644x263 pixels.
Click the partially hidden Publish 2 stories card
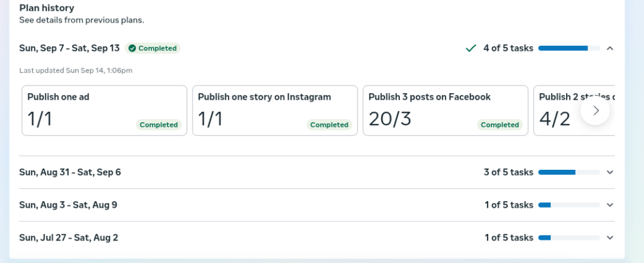[574, 111]
